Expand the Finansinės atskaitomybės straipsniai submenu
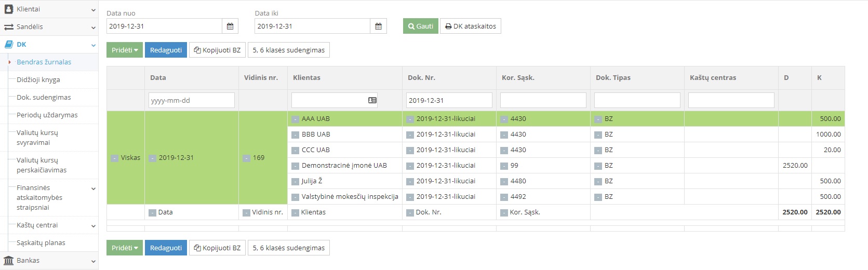This screenshot has height=270, width=868. click(x=94, y=188)
